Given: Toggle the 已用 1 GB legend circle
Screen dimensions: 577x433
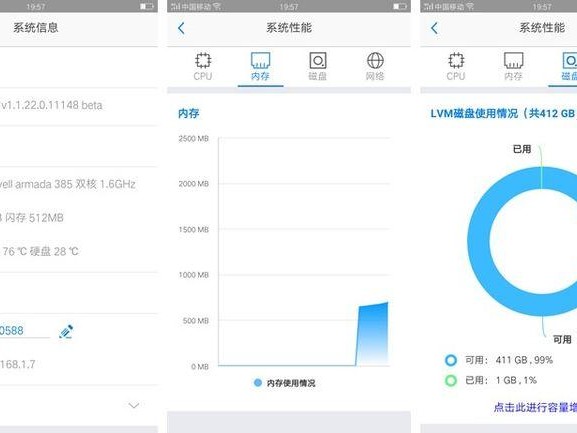Looking at the screenshot, I should tap(451, 380).
